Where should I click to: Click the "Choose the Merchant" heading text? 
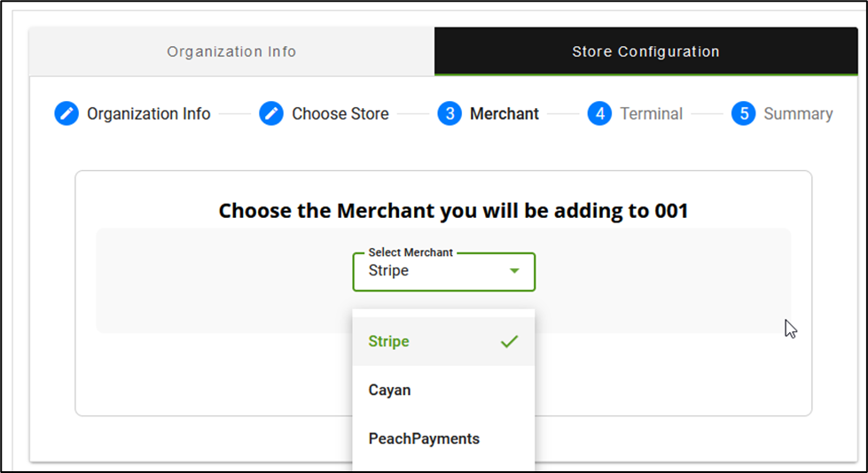[x=453, y=211]
